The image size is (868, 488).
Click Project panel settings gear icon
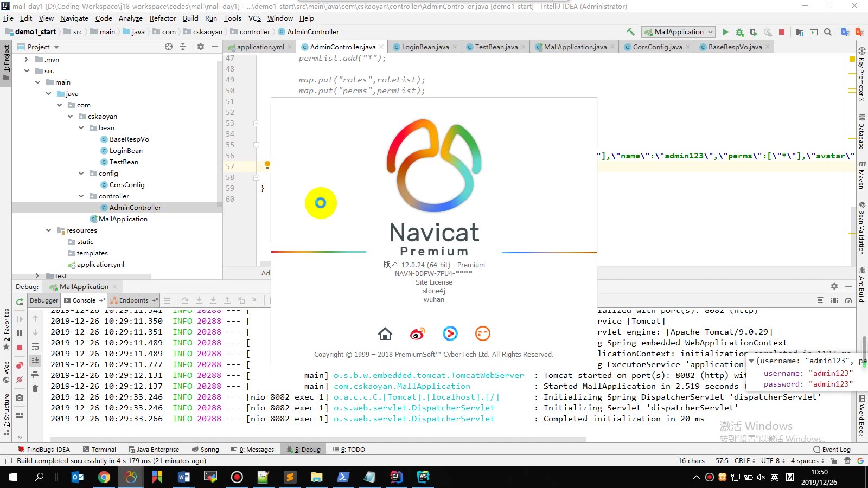click(x=200, y=47)
